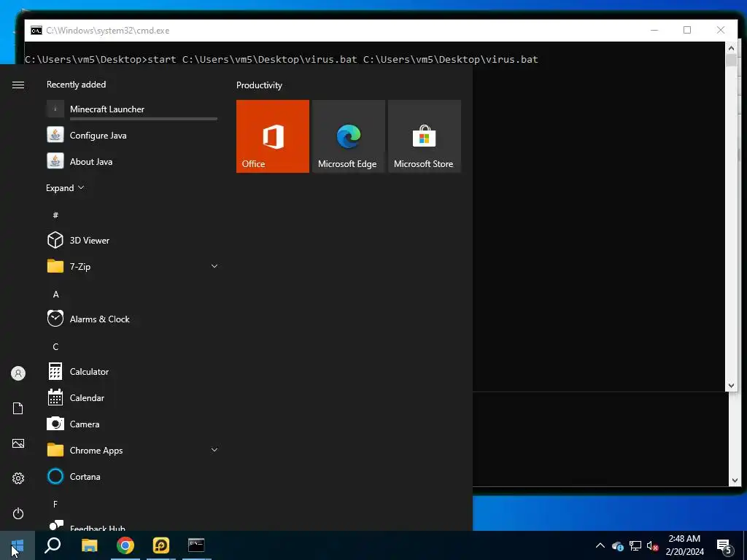The height and width of the screenshot is (560, 747).
Task: Open the yellow app taskbar icon
Action: (161, 545)
